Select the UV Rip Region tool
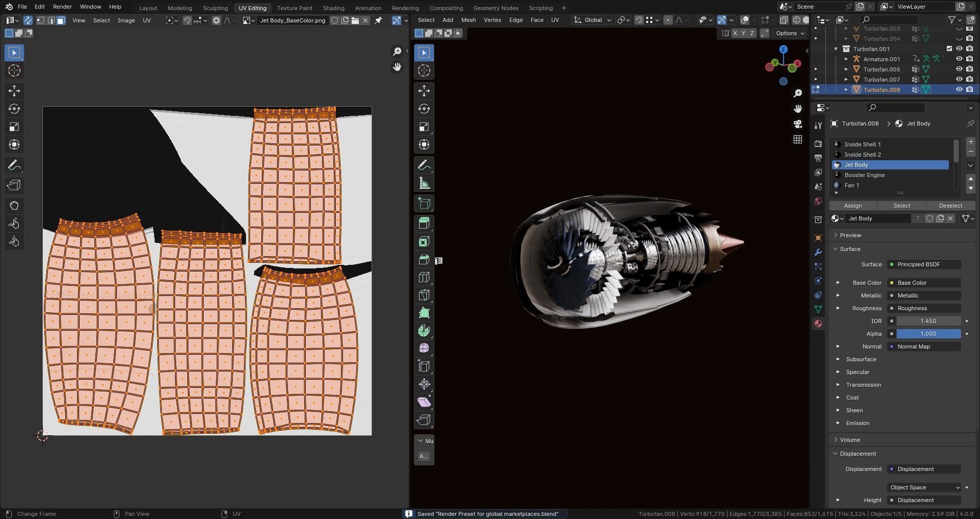The height and width of the screenshot is (519, 980). click(14, 185)
